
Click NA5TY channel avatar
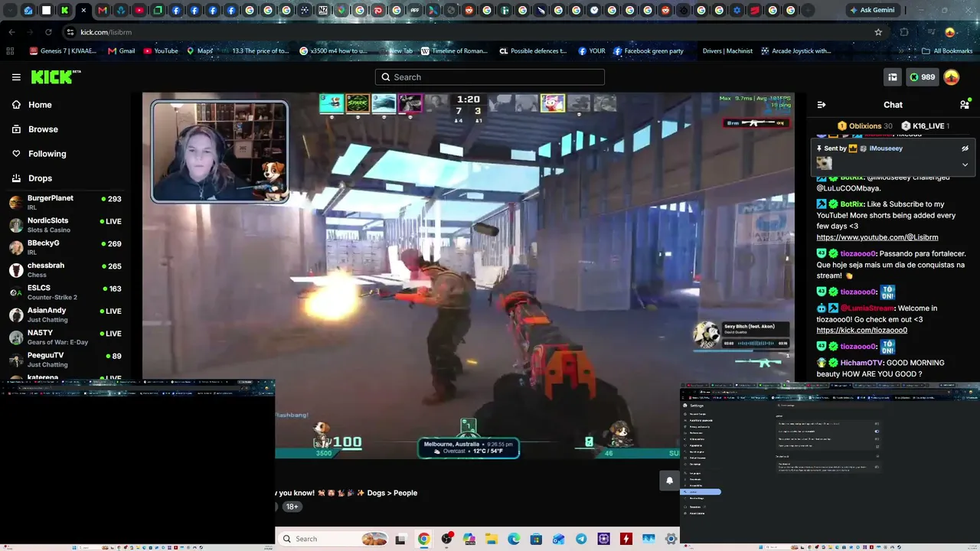click(x=15, y=337)
